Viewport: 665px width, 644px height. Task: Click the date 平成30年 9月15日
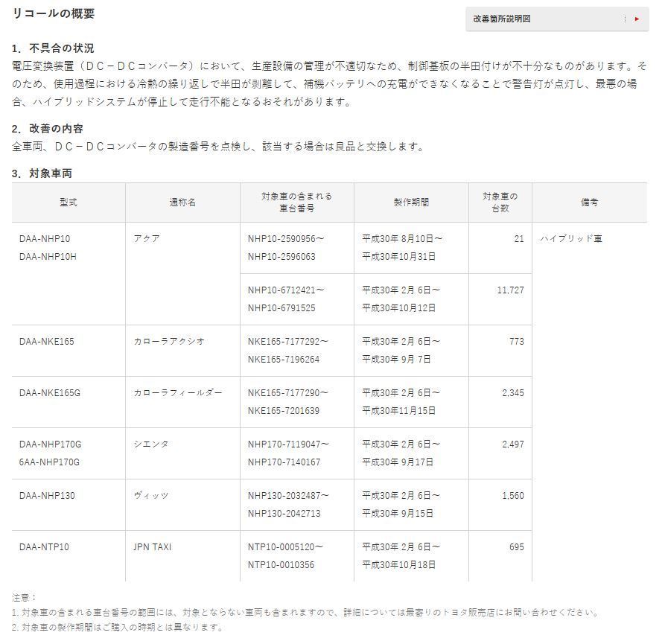pyautogui.click(x=398, y=513)
